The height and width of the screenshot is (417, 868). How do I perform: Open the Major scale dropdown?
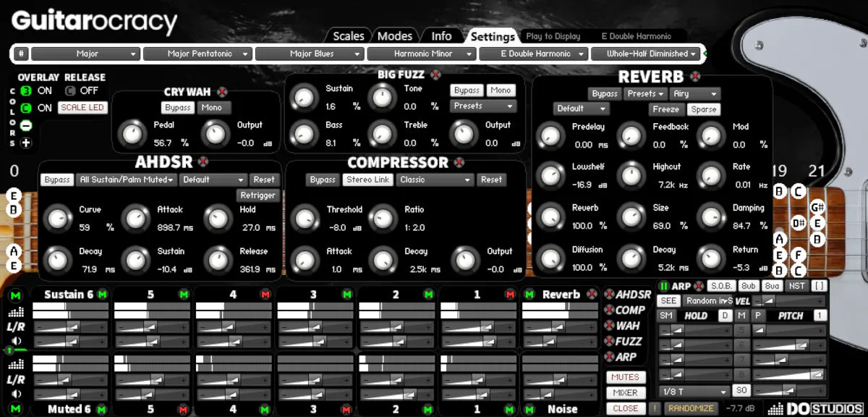[85, 54]
